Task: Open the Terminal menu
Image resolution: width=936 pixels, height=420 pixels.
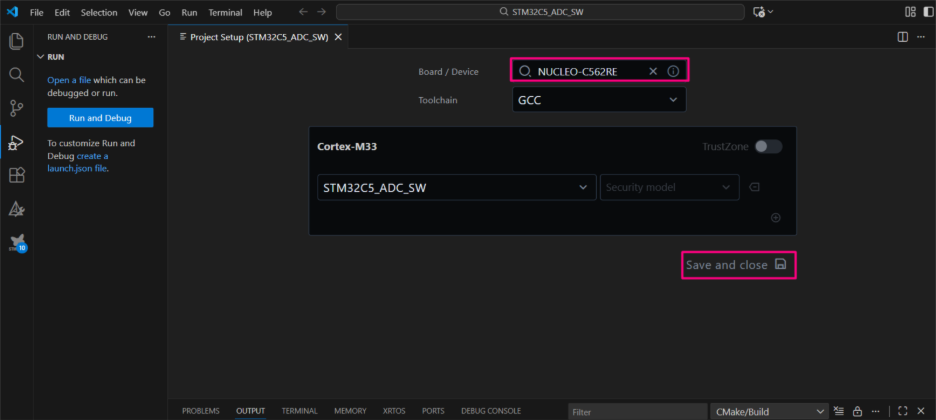Action: (x=225, y=13)
